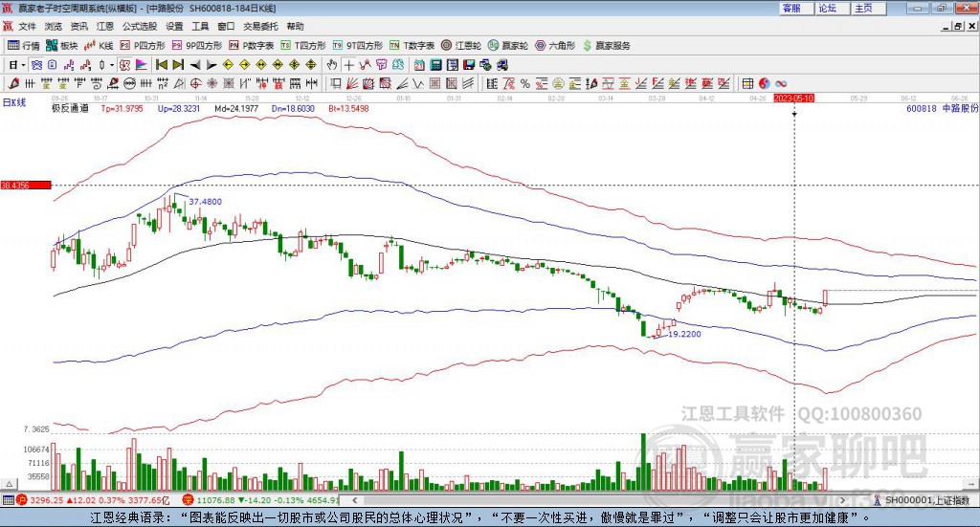The width and height of the screenshot is (980, 527).
Task: Open the calculator icon in toolbar
Action: tap(435, 65)
